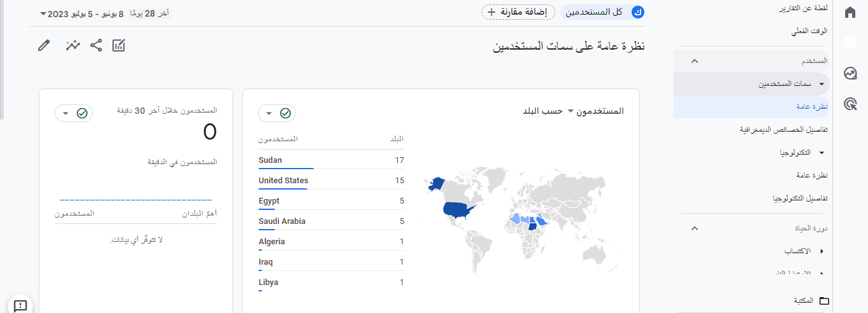Click the 'البلد' column header

[397, 139]
